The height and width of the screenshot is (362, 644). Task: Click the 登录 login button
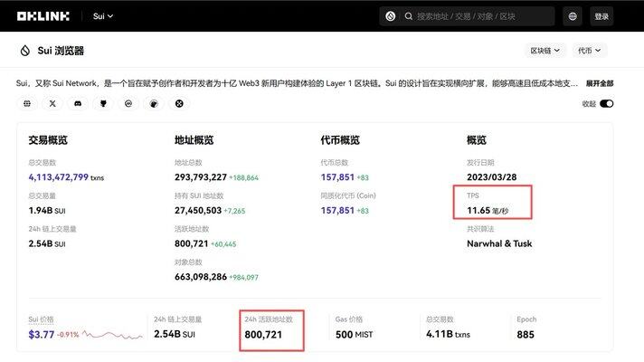click(601, 16)
